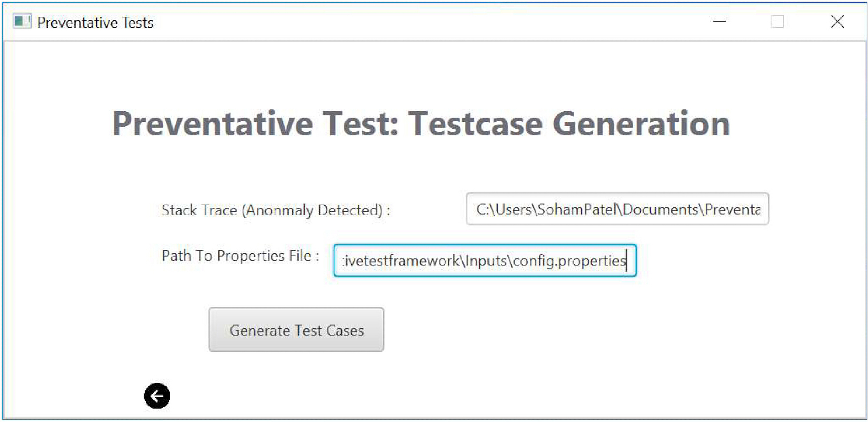This screenshot has height=422, width=868.
Task: Focus the Path To Properties File field
Action: point(485,260)
